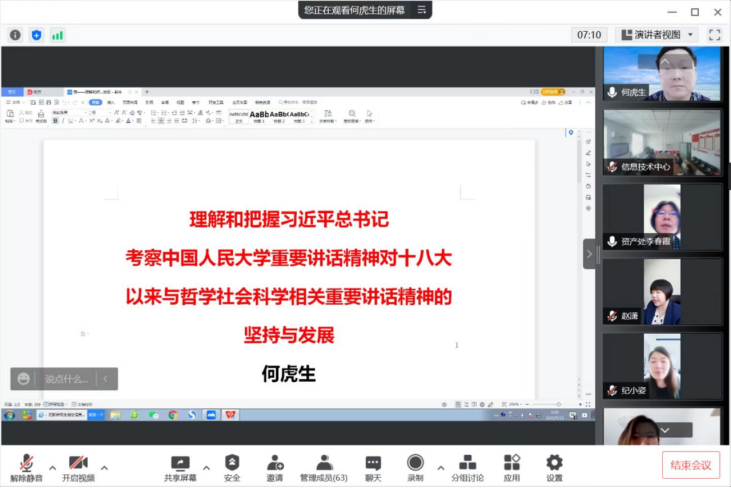Click the Windows Start button
Screen dimensions: 731x488
click(9, 415)
